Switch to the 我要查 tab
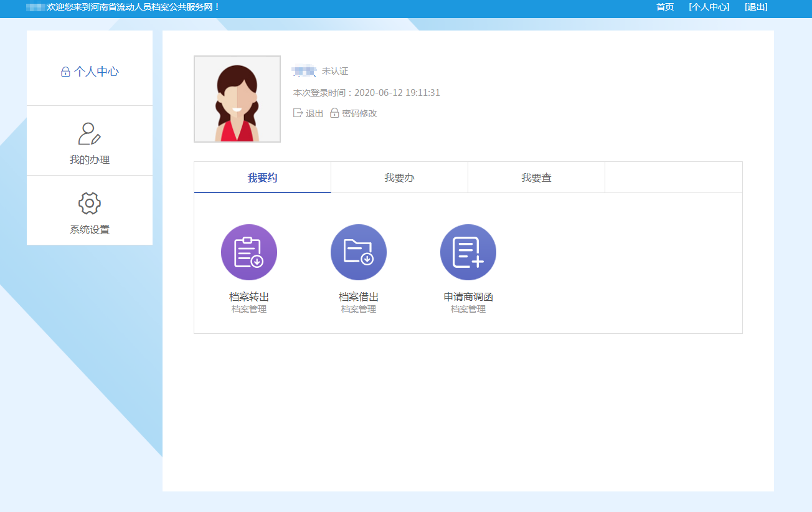The image size is (812, 512). pos(536,178)
